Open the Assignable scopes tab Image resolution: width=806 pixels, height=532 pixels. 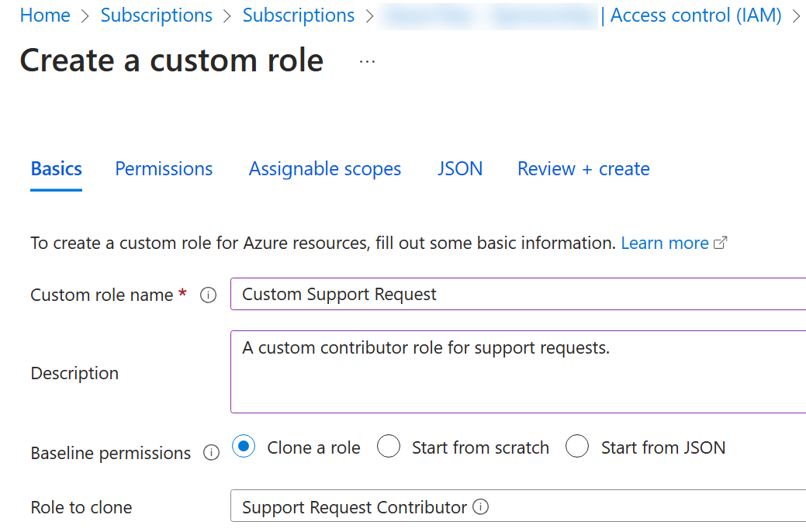click(324, 168)
